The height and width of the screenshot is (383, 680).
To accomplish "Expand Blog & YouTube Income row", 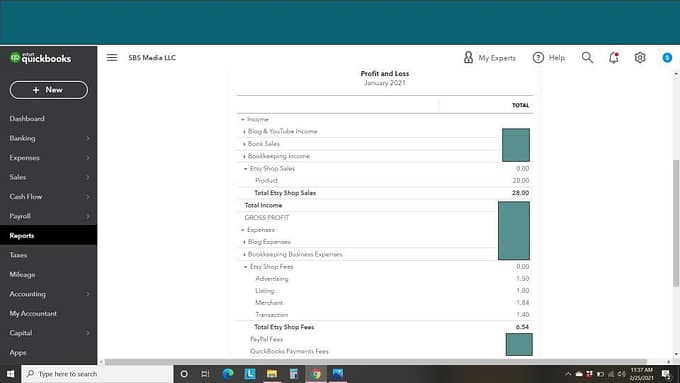I will pos(244,131).
